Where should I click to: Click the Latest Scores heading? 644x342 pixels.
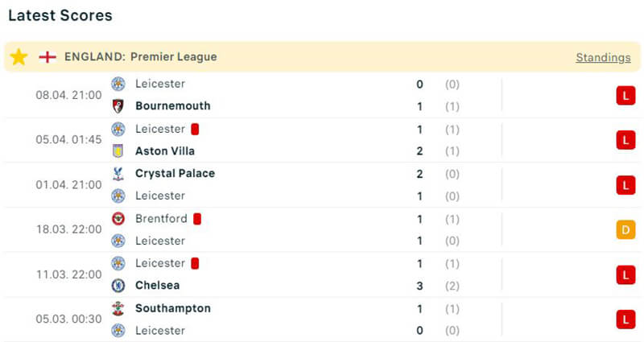click(x=60, y=15)
